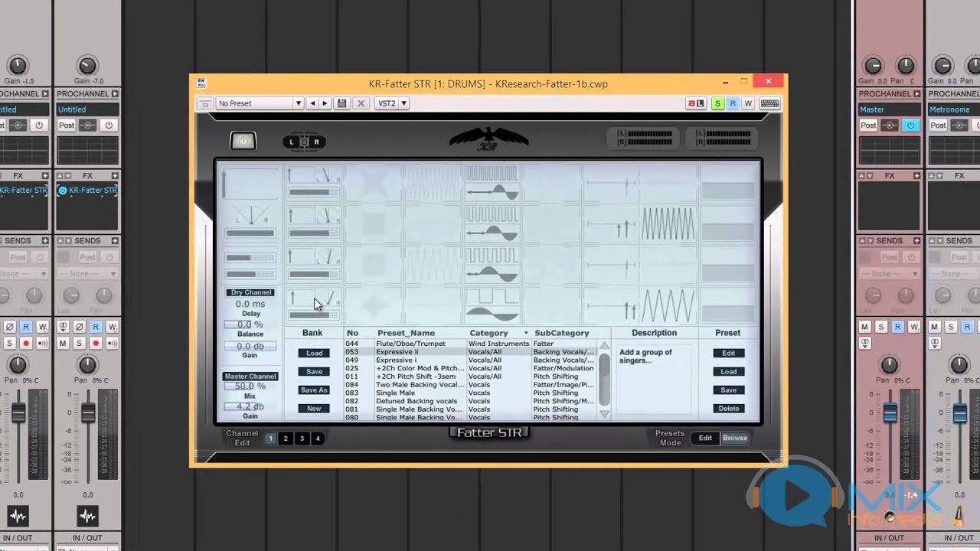Select the 'Expressive ii' preset row

click(x=469, y=352)
